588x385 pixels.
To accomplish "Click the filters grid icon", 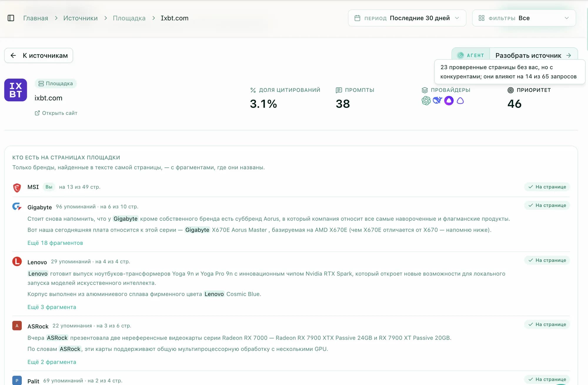I will (482, 18).
